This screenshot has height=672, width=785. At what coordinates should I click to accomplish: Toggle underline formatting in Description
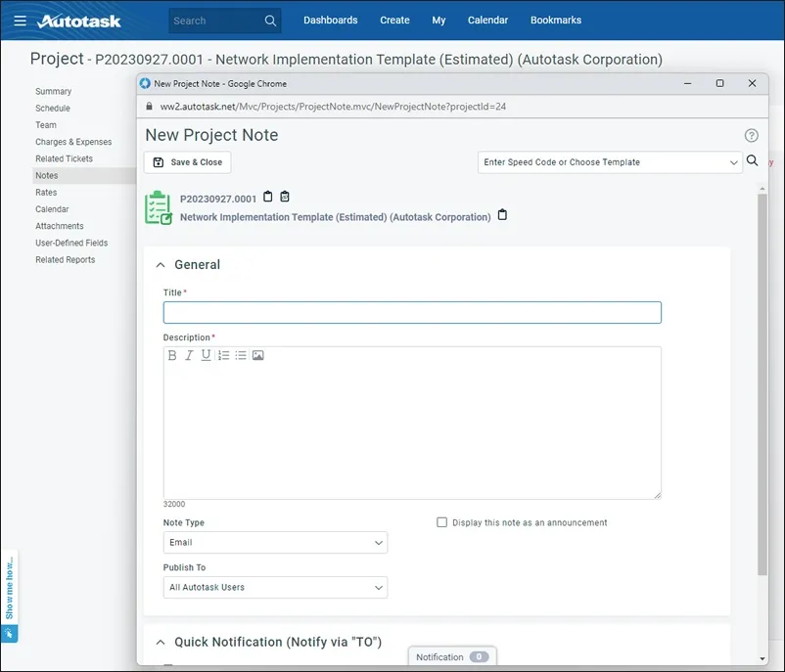(x=206, y=355)
